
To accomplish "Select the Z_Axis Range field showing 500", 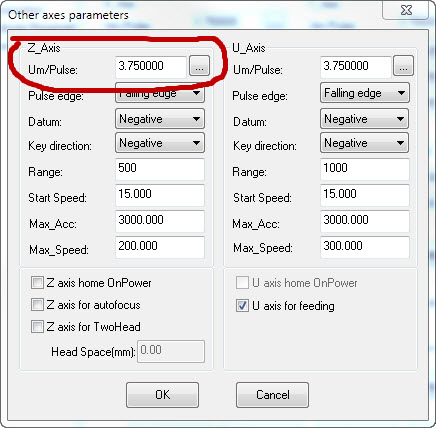I will [x=160, y=169].
